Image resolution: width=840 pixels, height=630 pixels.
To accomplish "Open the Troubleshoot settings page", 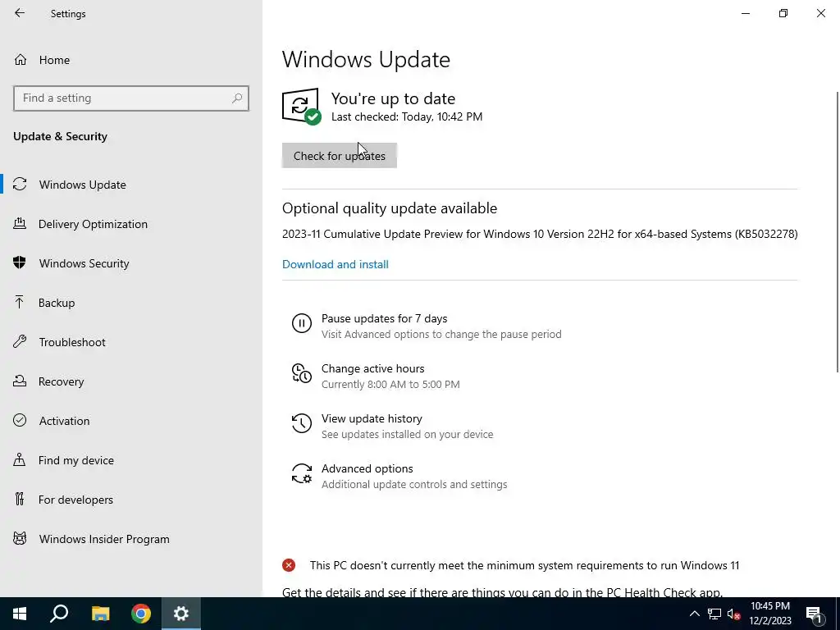I will 72,342.
